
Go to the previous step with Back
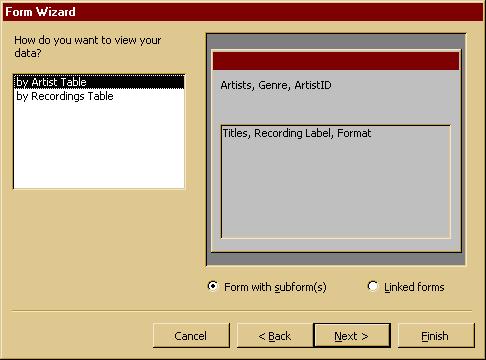275,336
